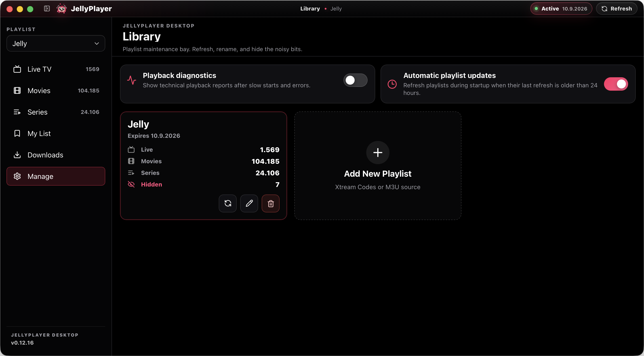Click the Playback diagnostics pulse icon
This screenshot has height=356, width=644.
pos(131,80)
